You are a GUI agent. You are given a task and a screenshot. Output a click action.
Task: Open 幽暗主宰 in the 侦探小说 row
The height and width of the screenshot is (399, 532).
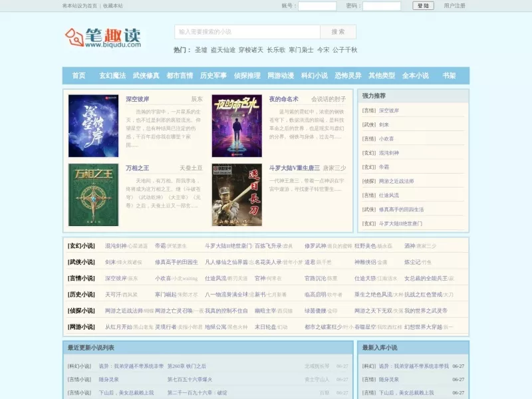pos(265,311)
